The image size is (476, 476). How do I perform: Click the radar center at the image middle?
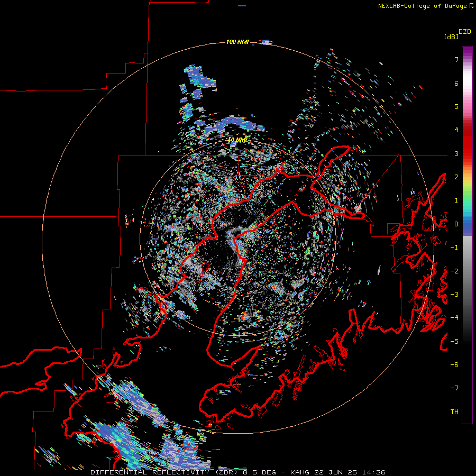238,238
